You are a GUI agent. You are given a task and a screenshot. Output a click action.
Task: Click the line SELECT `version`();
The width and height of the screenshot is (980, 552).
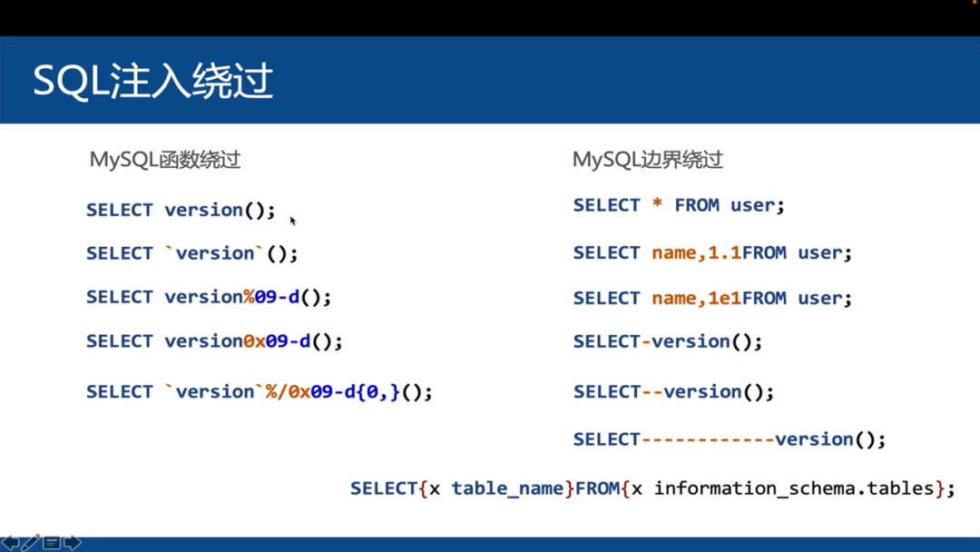click(x=191, y=253)
